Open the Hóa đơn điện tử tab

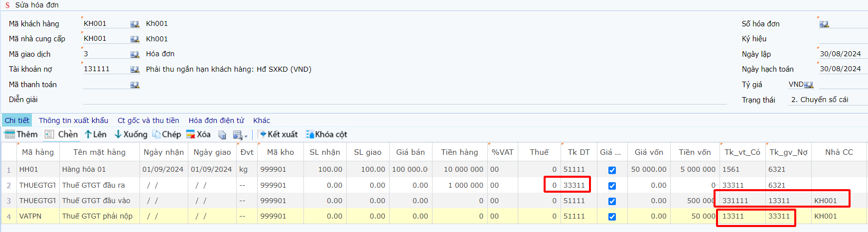[216, 120]
